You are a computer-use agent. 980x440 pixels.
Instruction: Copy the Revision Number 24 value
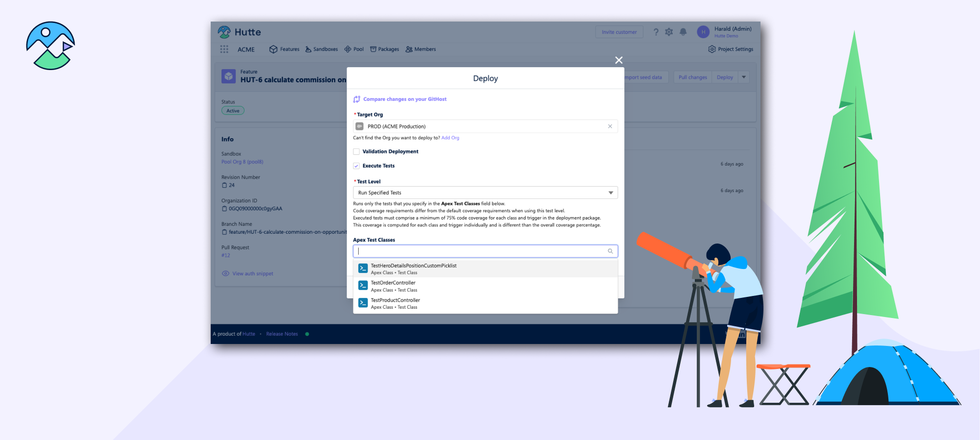[x=224, y=185]
